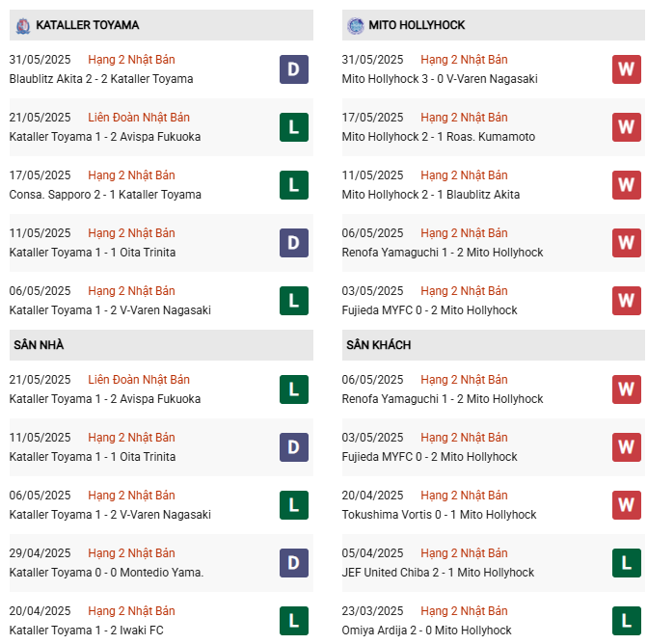The width and height of the screenshot is (647, 644).
Task: Click the L badge for JEF United Chiba match
Action: tap(627, 563)
